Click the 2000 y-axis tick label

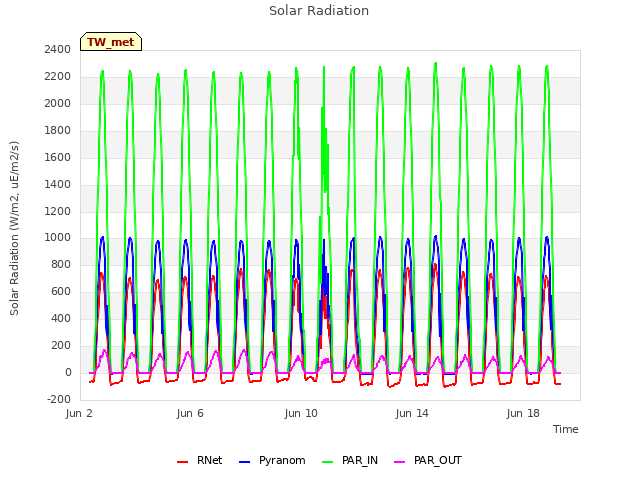point(58,103)
